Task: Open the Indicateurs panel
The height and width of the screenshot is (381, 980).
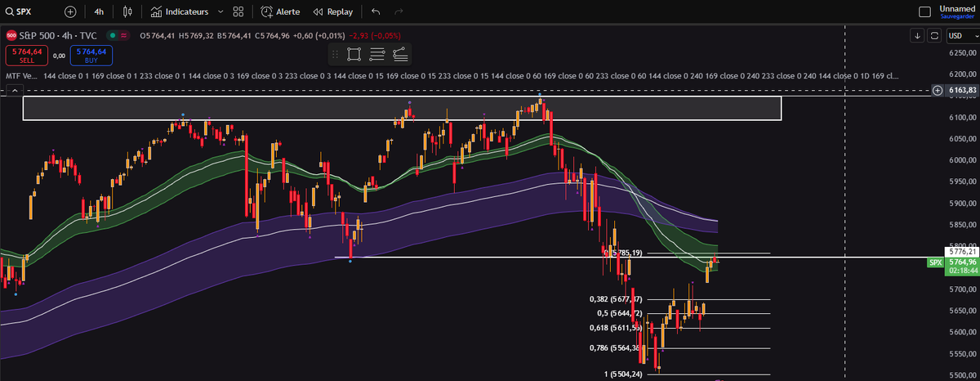Action: click(x=180, y=12)
